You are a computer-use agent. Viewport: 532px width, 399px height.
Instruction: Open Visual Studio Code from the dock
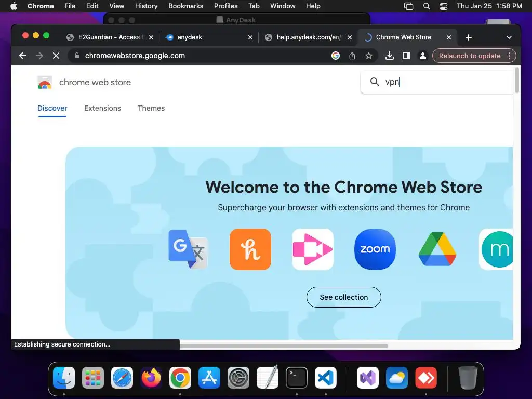(x=326, y=378)
